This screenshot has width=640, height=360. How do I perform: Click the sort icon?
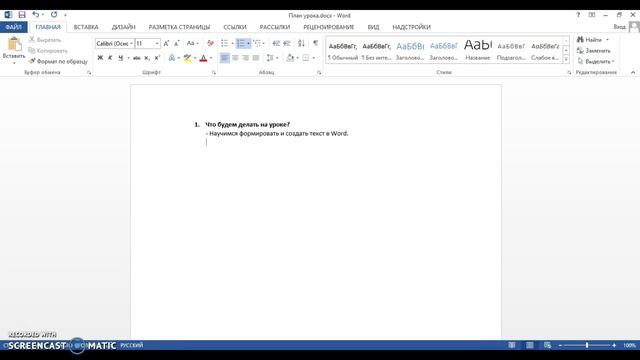point(301,43)
